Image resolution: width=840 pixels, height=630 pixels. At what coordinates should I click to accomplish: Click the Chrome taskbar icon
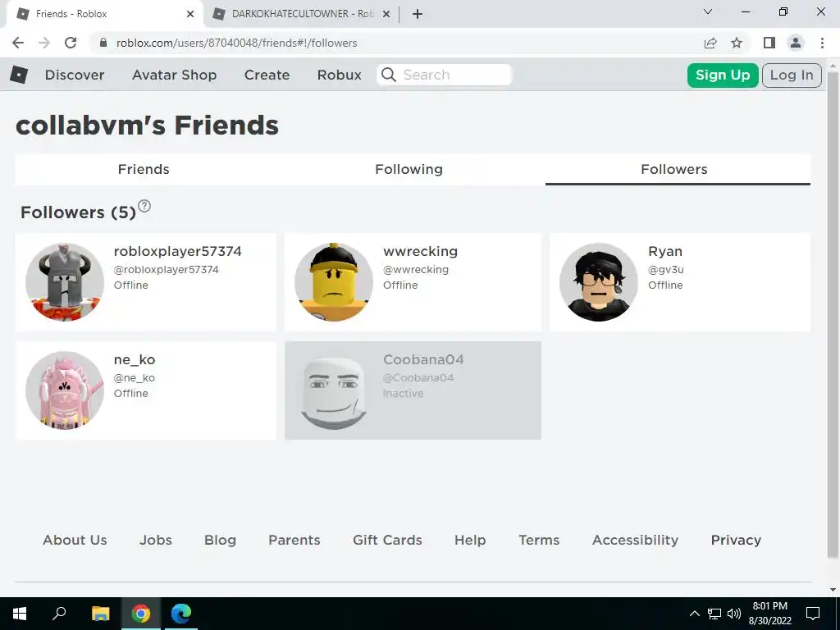click(x=141, y=614)
